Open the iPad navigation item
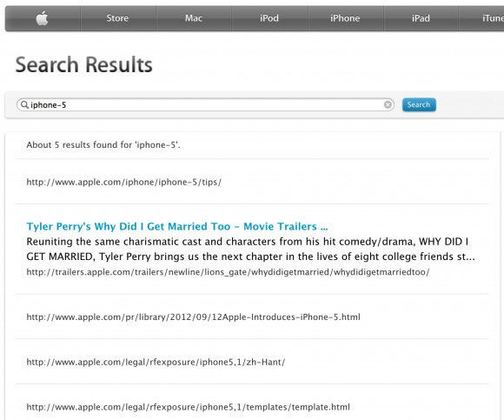 point(421,18)
